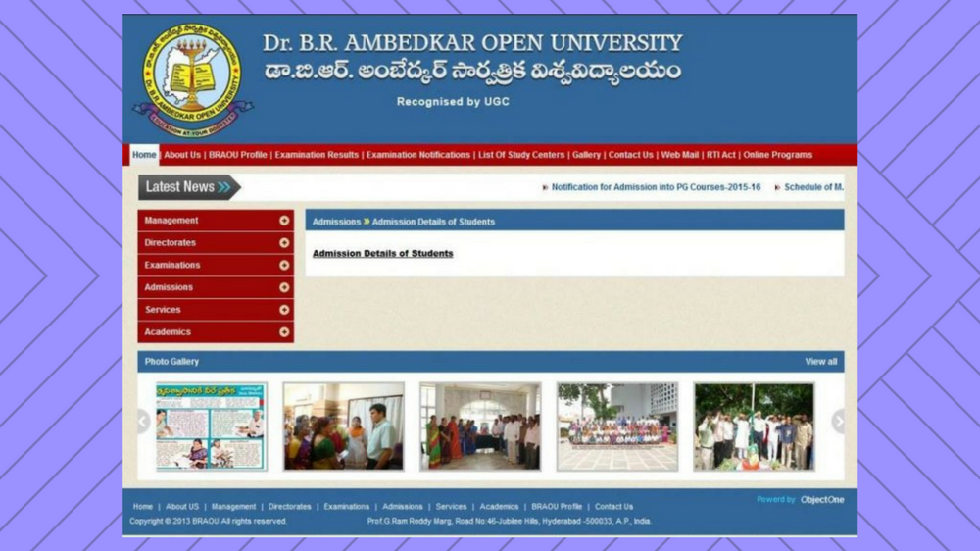Expand the Academics plus icon
This screenshot has width=980, height=551.
pos(284,332)
